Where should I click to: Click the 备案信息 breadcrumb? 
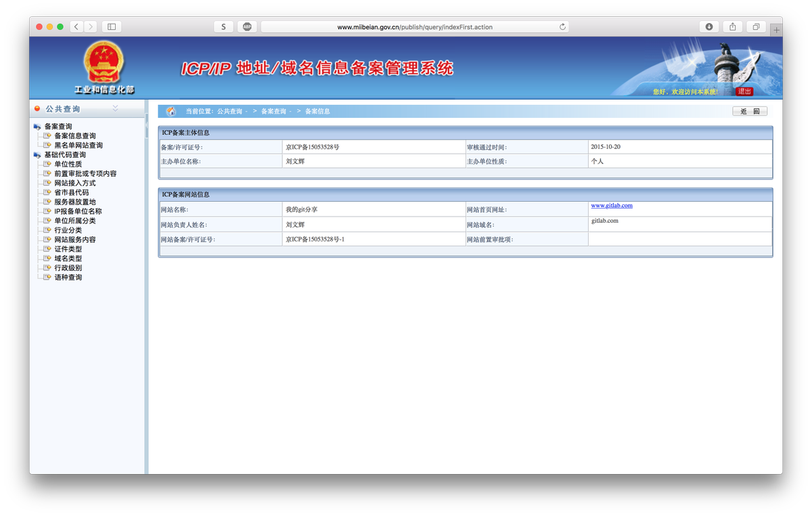click(317, 111)
